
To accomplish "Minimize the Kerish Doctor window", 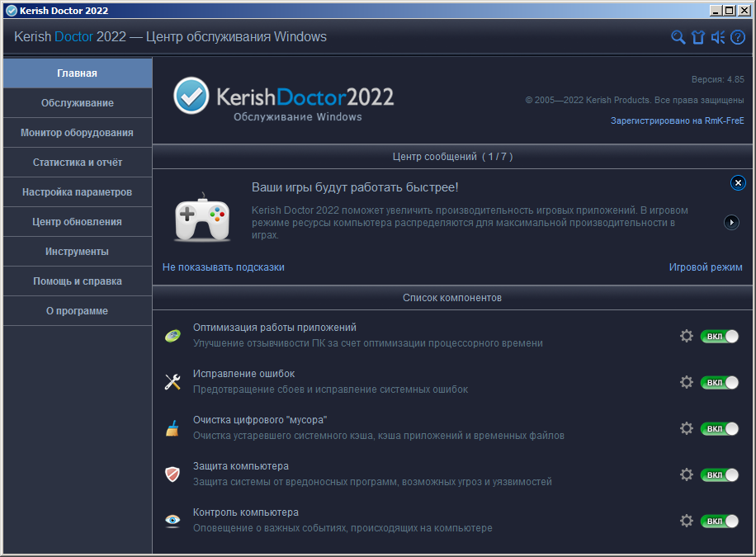I will (716, 11).
